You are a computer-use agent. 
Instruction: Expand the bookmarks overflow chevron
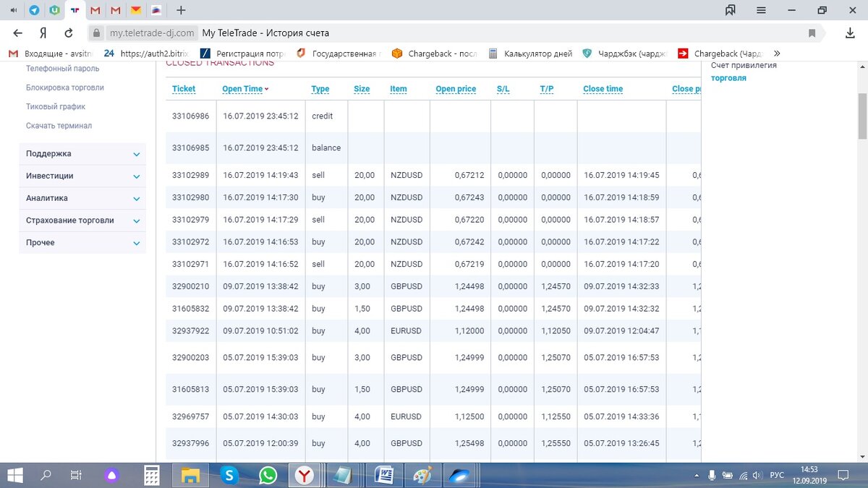pos(777,53)
